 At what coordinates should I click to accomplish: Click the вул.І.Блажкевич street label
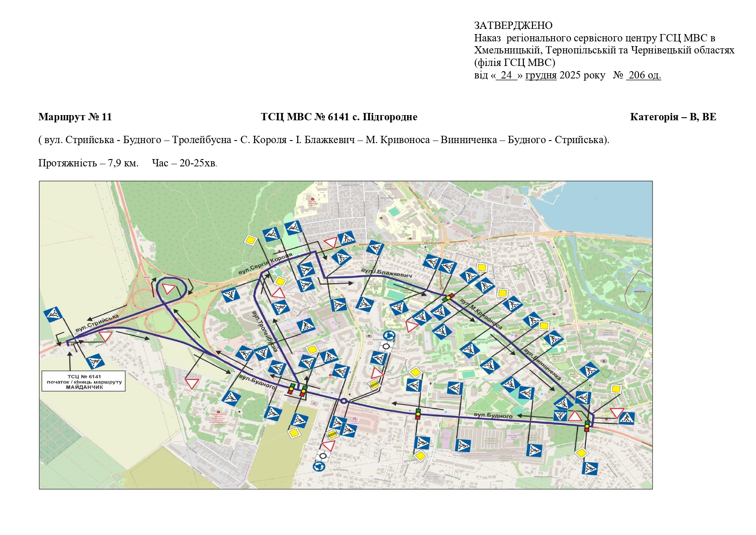point(386,272)
